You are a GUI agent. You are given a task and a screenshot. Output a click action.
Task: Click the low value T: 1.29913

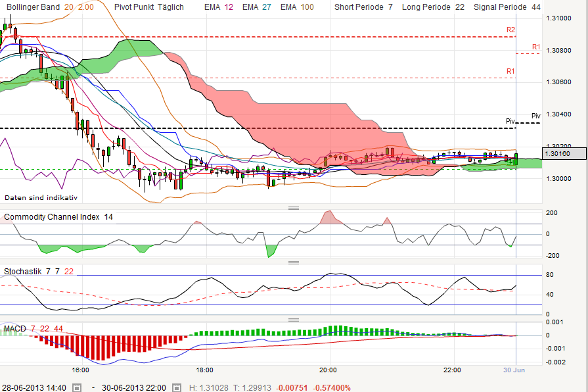251,387
